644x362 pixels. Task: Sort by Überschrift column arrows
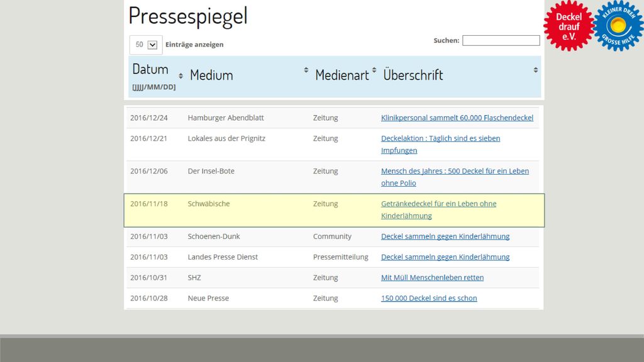[x=536, y=70]
